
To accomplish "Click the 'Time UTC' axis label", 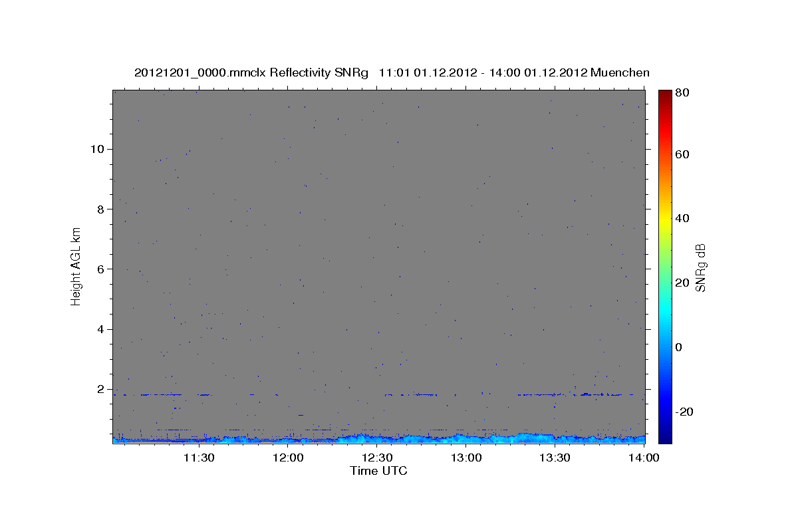I will tap(378, 471).
